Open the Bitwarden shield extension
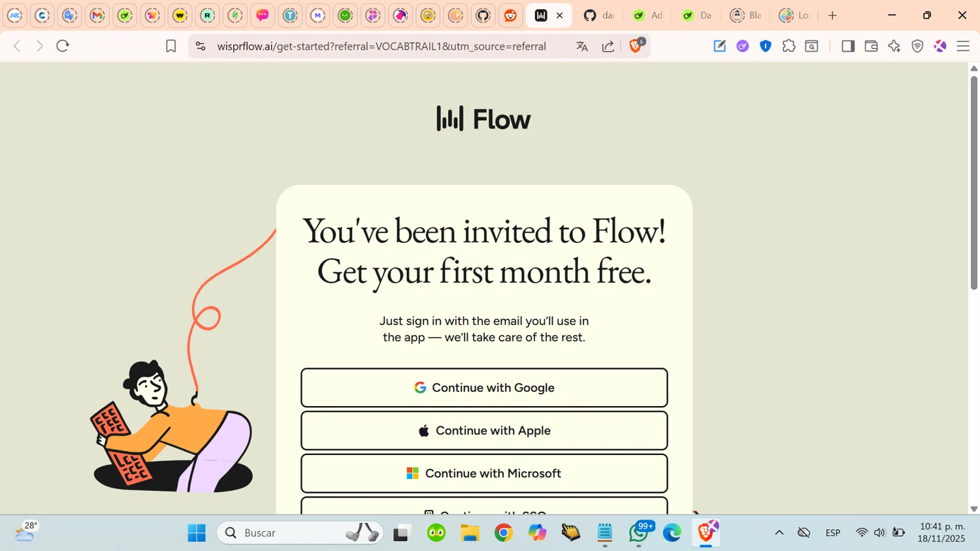Screen dimensions: 980x551 766,46
